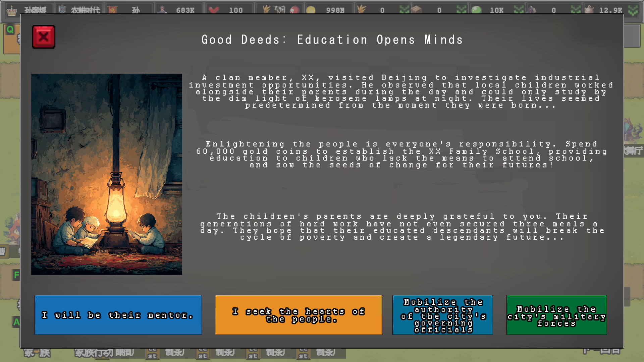
Task: Click the teapot resource icon
Action: click(x=589, y=9)
